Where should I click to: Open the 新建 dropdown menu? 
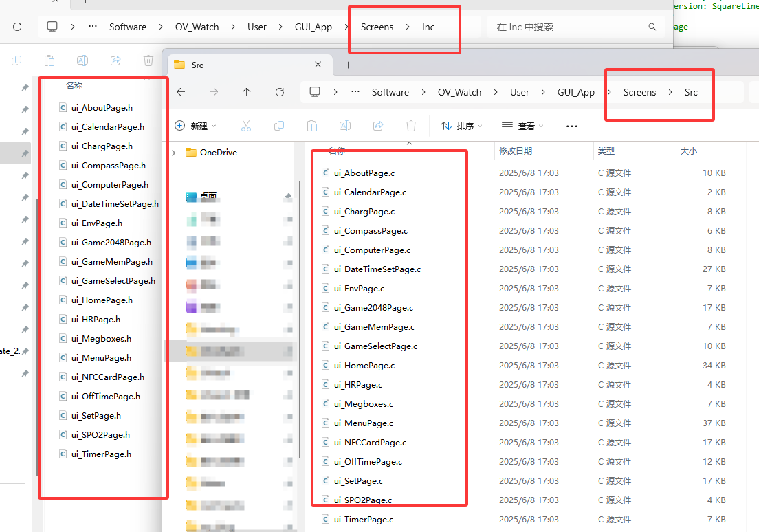(x=195, y=126)
